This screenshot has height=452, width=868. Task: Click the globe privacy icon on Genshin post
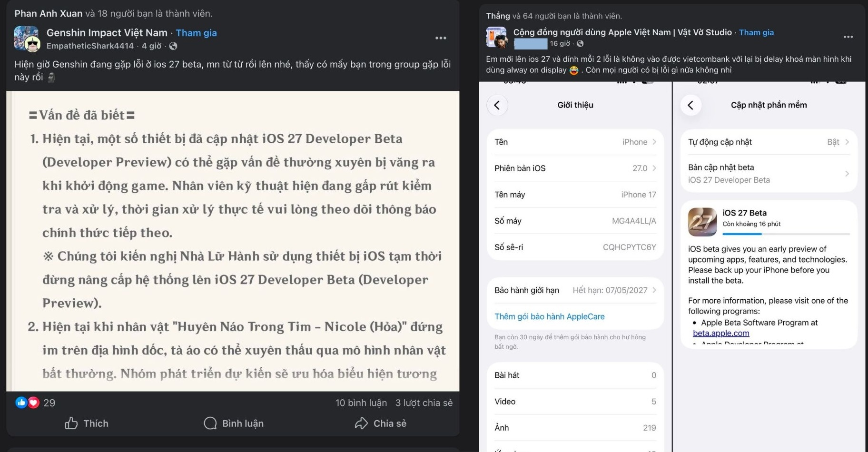coord(173,46)
